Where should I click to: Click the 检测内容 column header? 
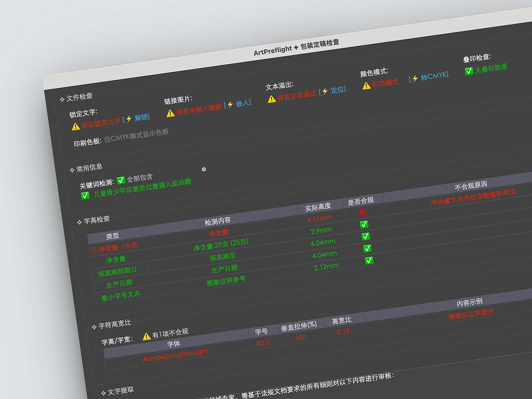(x=217, y=222)
